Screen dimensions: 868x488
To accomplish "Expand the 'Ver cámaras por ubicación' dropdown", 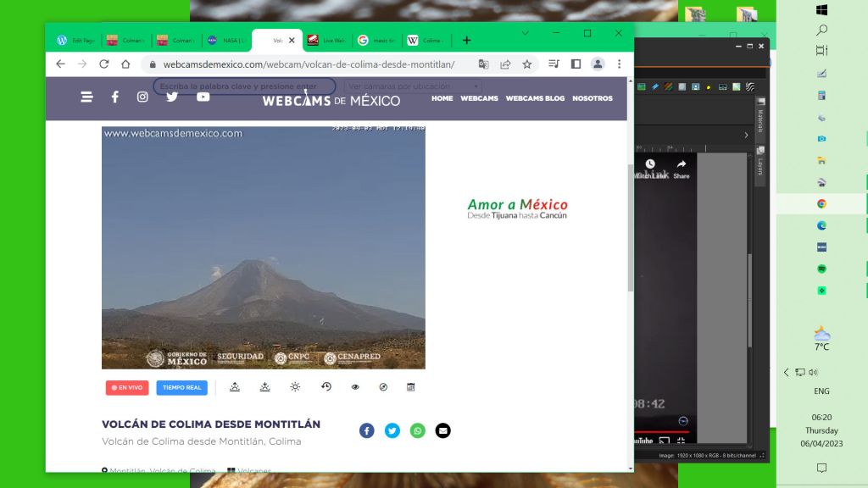I will pyautogui.click(x=414, y=86).
